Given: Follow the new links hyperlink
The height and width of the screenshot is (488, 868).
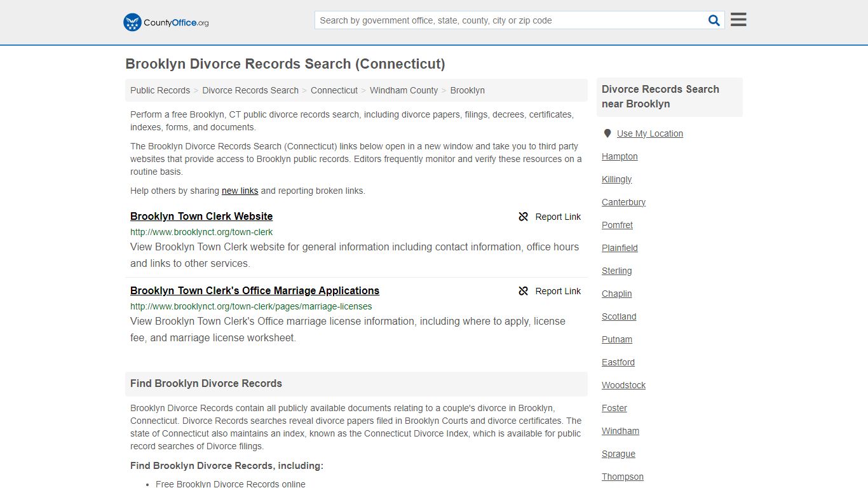Looking at the screenshot, I should (x=240, y=191).
